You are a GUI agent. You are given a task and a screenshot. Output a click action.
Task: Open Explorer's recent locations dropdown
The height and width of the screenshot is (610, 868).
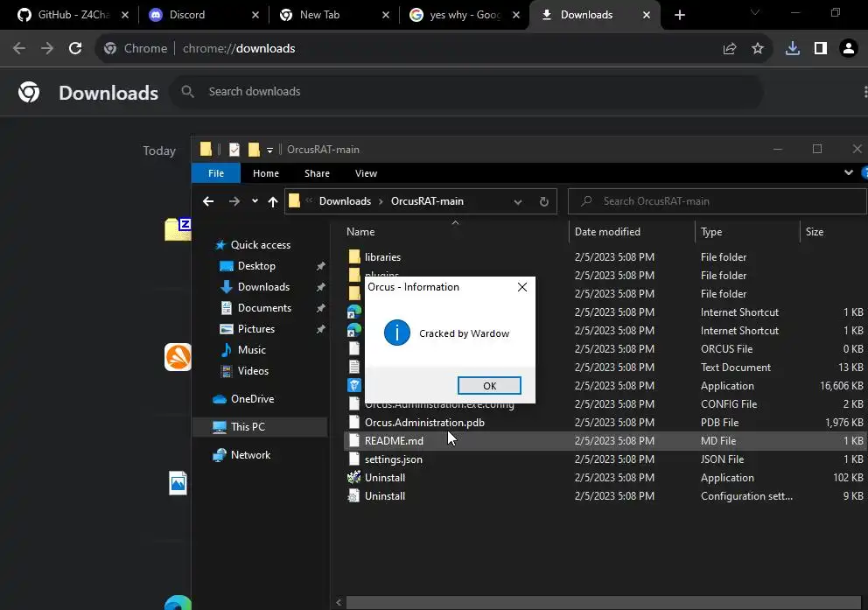pyautogui.click(x=255, y=201)
